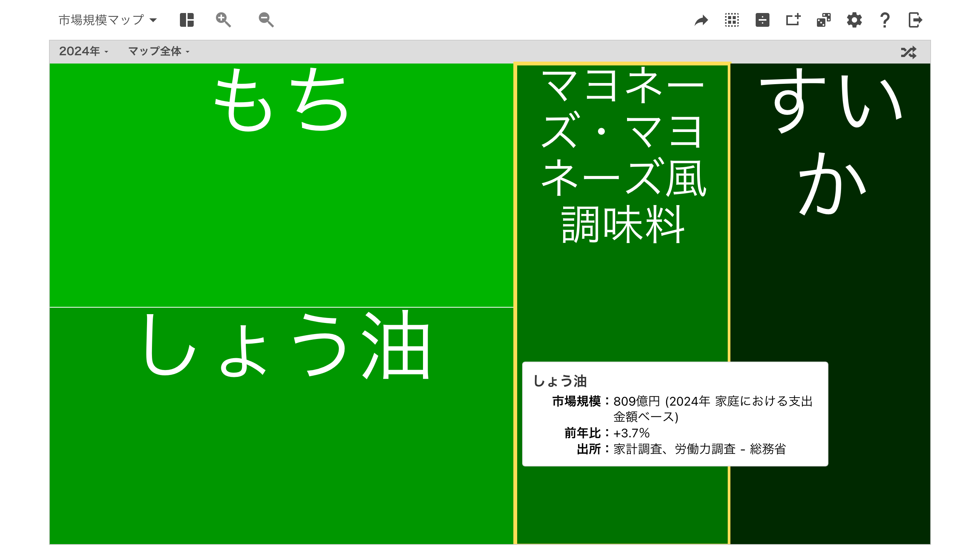Click the 809億円 market size text in tooltip
This screenshot has height=551, width=980.
(x=637, y=401)
